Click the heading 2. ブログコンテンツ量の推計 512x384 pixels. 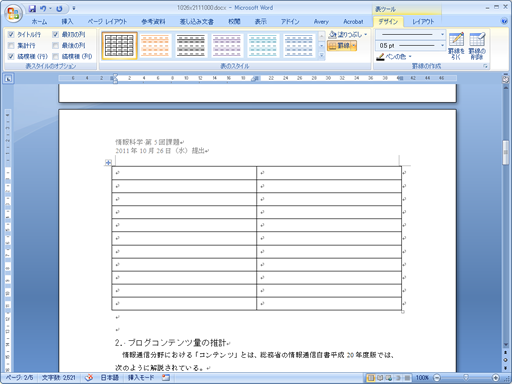(x=172, y=342)
